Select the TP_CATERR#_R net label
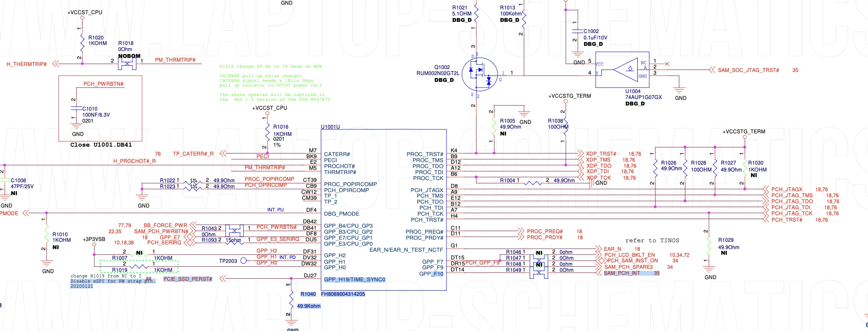868x331 pixels. point(193,153)
